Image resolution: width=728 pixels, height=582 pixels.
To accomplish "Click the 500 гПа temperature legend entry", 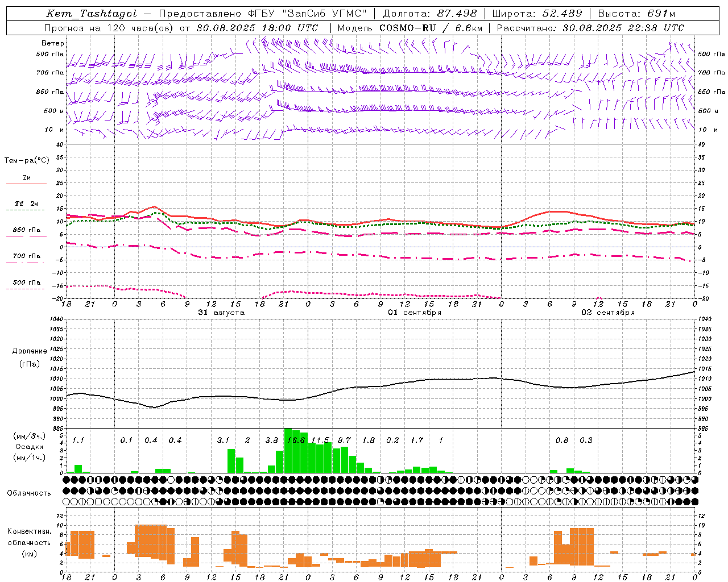I will tap(27, 282).
